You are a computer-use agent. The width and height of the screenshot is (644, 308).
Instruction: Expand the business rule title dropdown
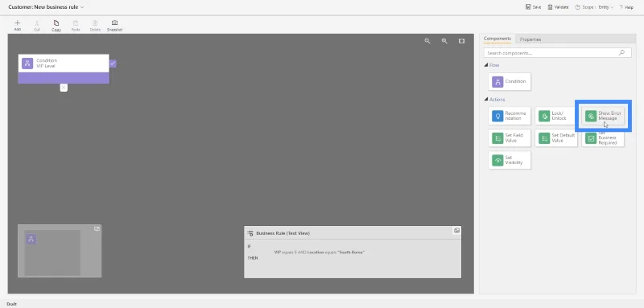(x=82, y=7)
